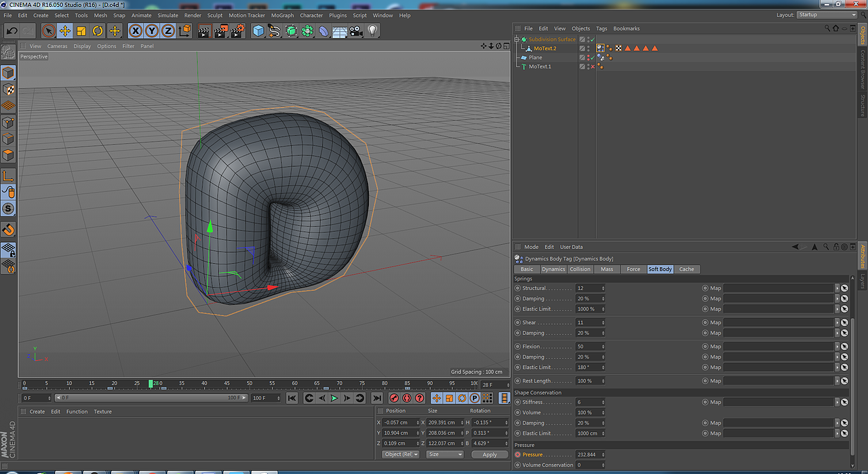Collapse the Subdivision Surface hierarchy

click(x=517, y=39)
